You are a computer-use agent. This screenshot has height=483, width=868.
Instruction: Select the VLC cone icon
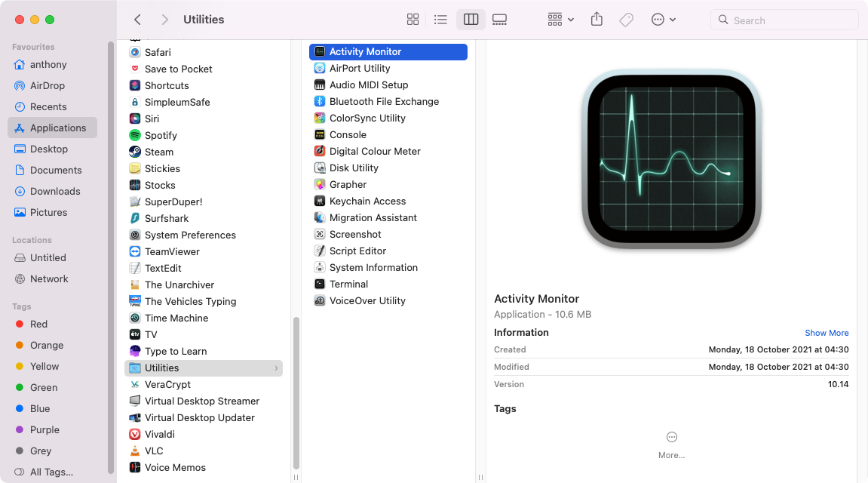point(134,451)
